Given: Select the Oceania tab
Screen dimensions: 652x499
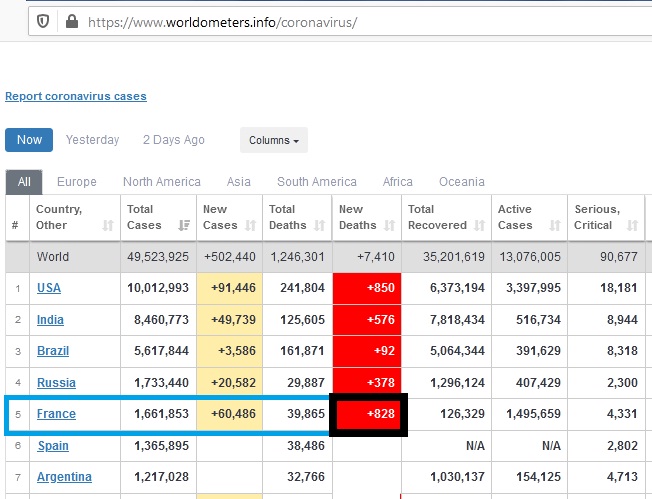Looking at the screenshot, I should (x=462, y=182).
